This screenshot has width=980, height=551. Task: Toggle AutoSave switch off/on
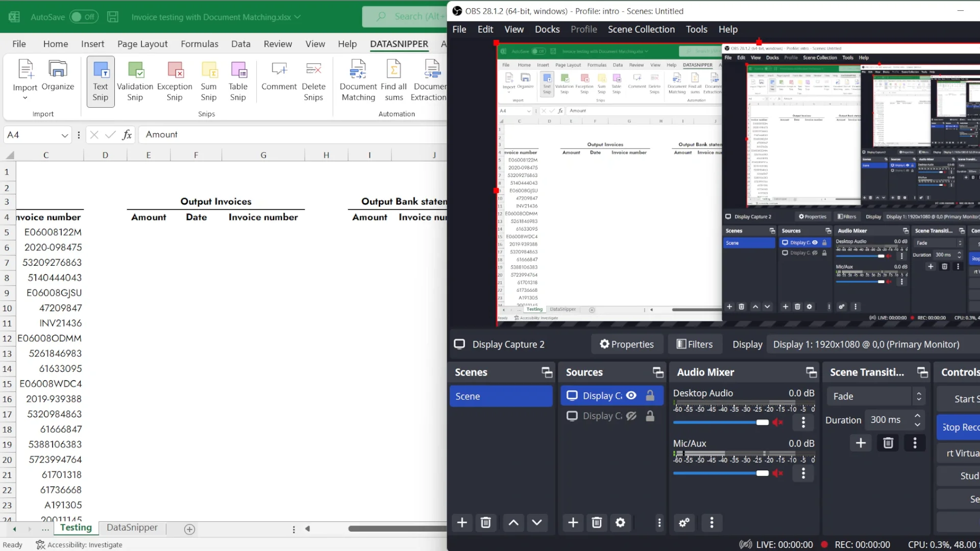click(x=83, y=17)
